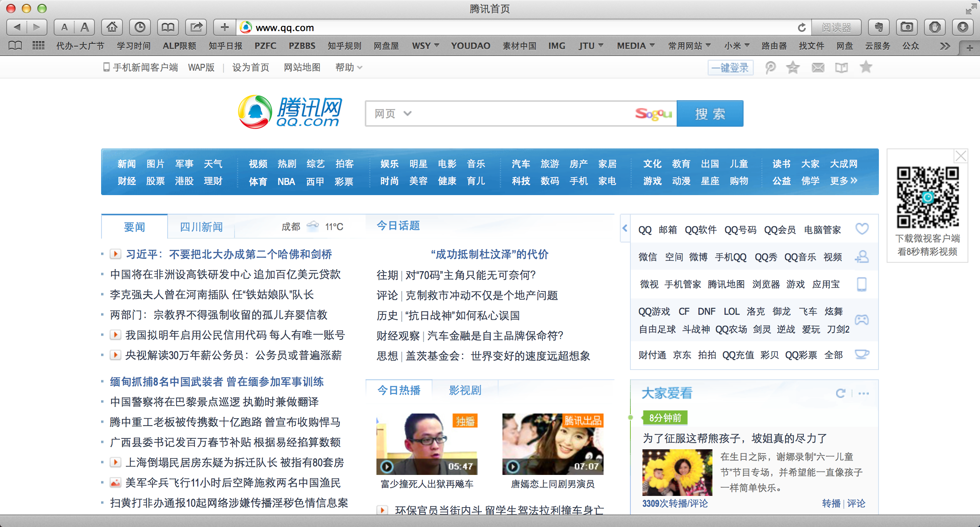This screenshot has height=527, width=980.
Task: Click the Tencent Weibo icon beside login
Action: coord(770,68)
